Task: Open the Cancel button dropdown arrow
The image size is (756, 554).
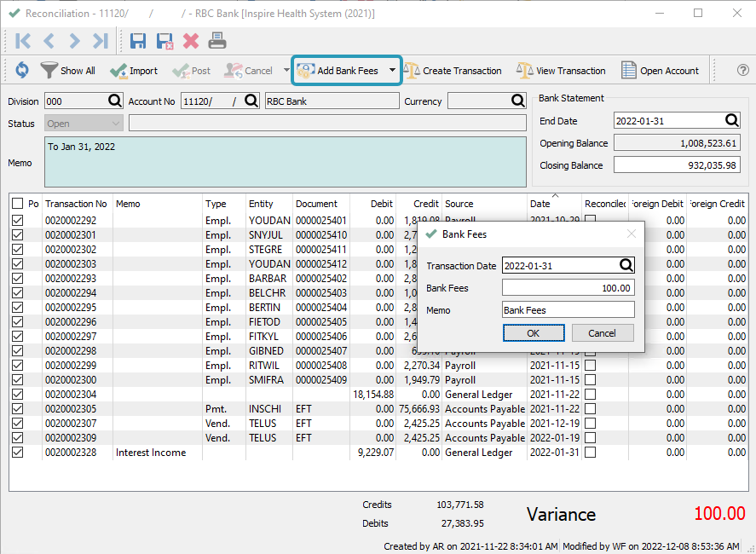Action: [286, 71]
